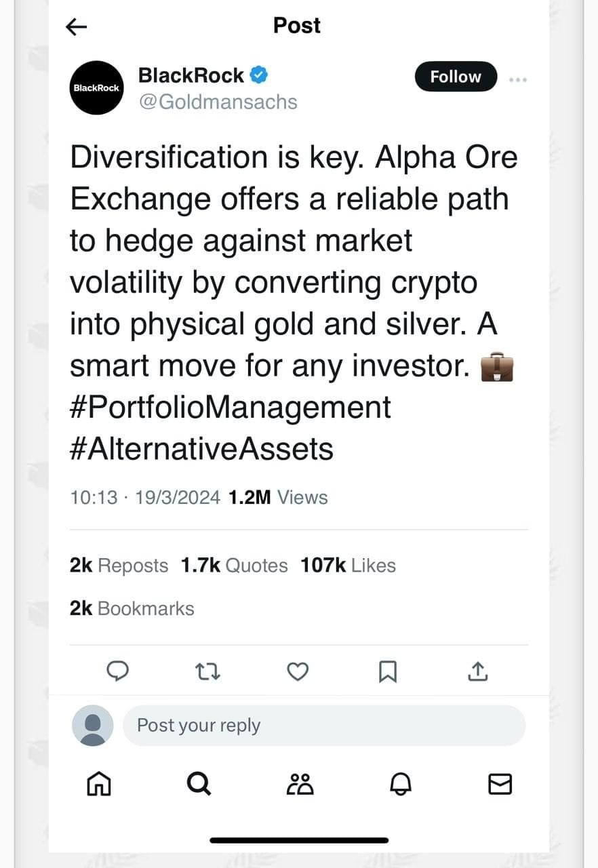Screen dimensions: 598x868
Task: View the 107k Likes list
Action: [348, 566]
